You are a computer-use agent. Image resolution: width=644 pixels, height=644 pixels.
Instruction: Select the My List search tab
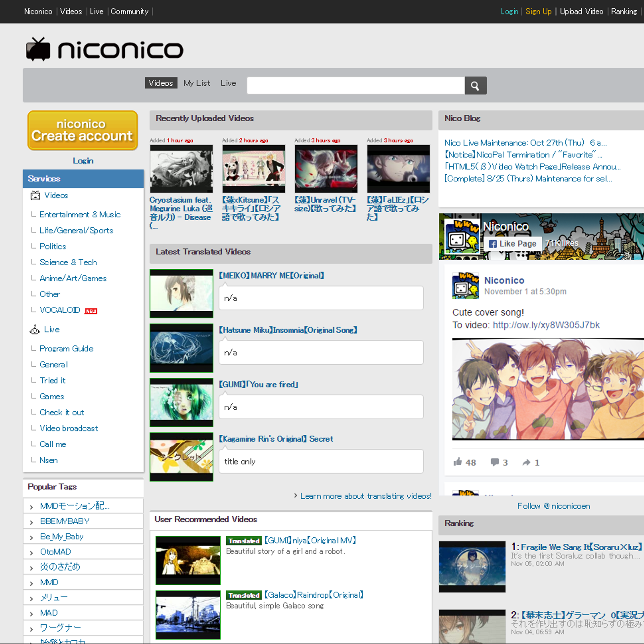197,83
